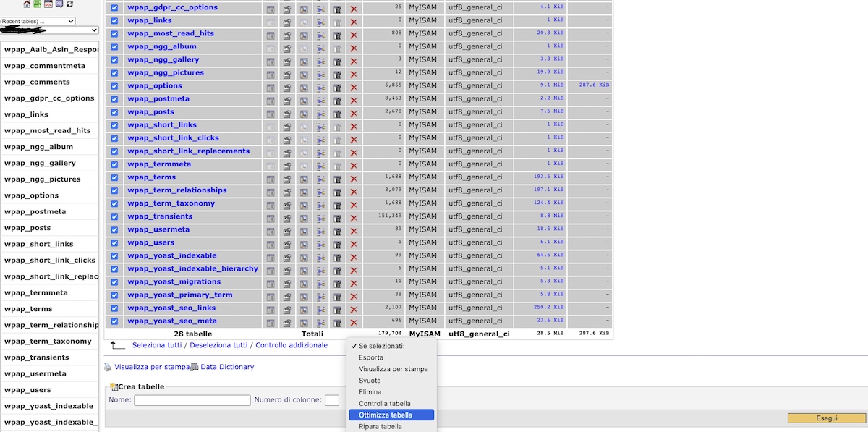Image resolution: width=868 pixels, height=432 pixels.
Task: Browse rows of wpap_gdpr_cc_options
Action: [271, 9]
